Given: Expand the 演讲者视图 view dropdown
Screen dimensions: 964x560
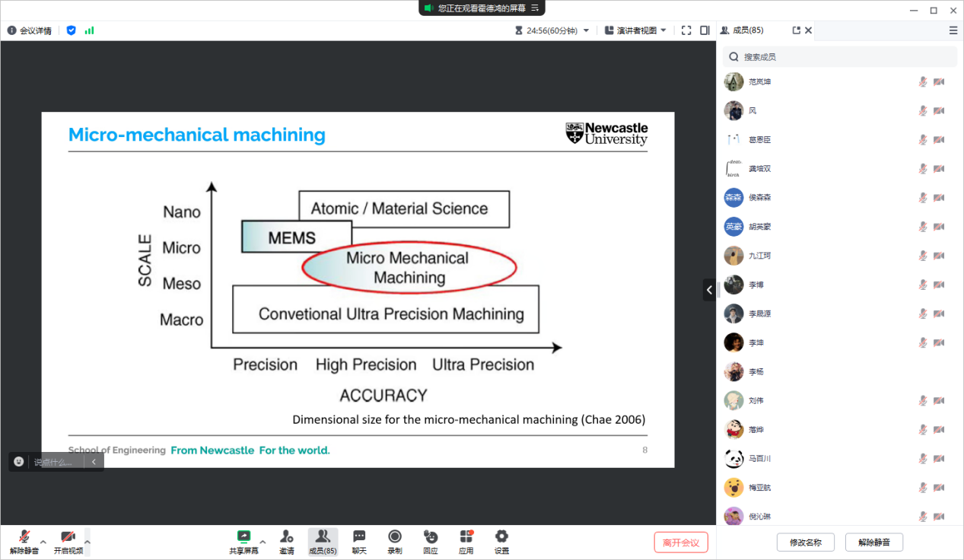Looking at the screenshot, I should (x=635, y=30).
